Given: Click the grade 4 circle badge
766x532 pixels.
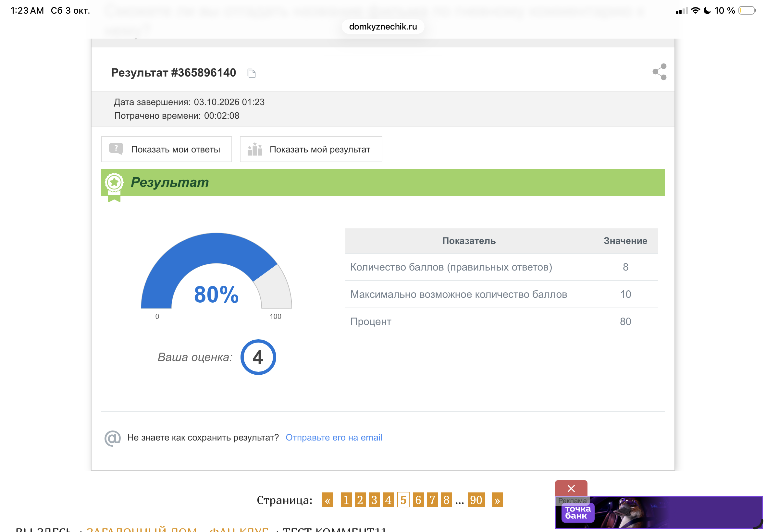Looking at the screenshot, I should [x=258, y=357].
